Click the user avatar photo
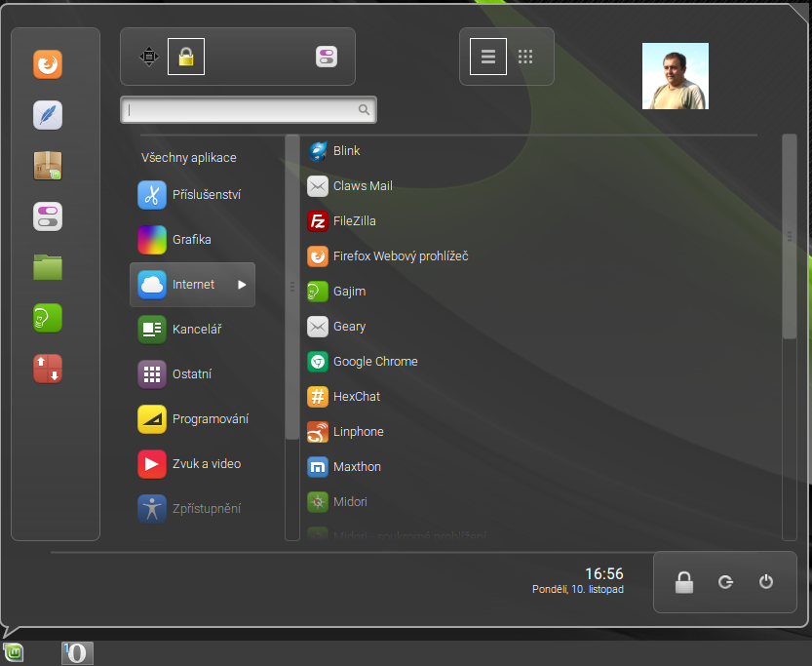The image size is (812, 666). point(676,76)
